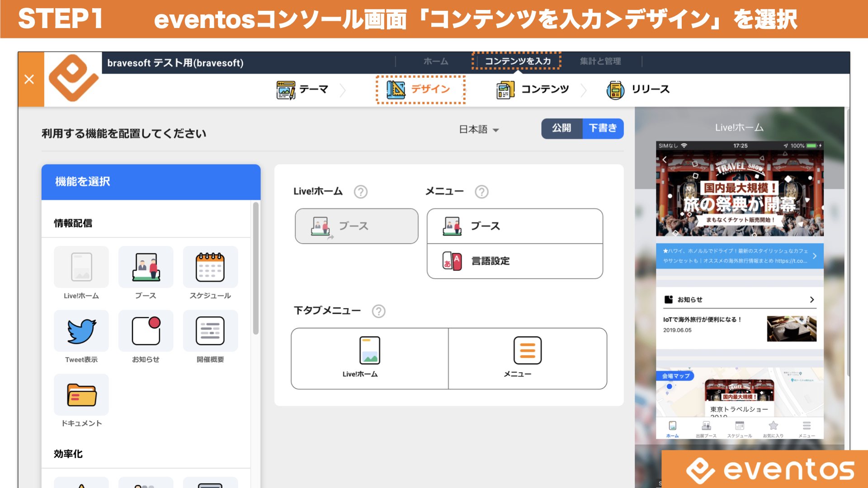Open the Live!ホーム help question icon

(x=360, y=192)
